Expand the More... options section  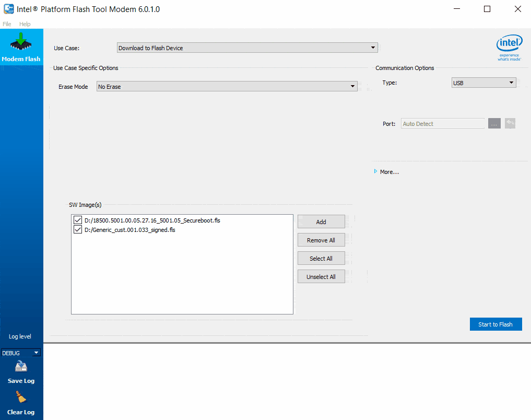tap(387, 172)
